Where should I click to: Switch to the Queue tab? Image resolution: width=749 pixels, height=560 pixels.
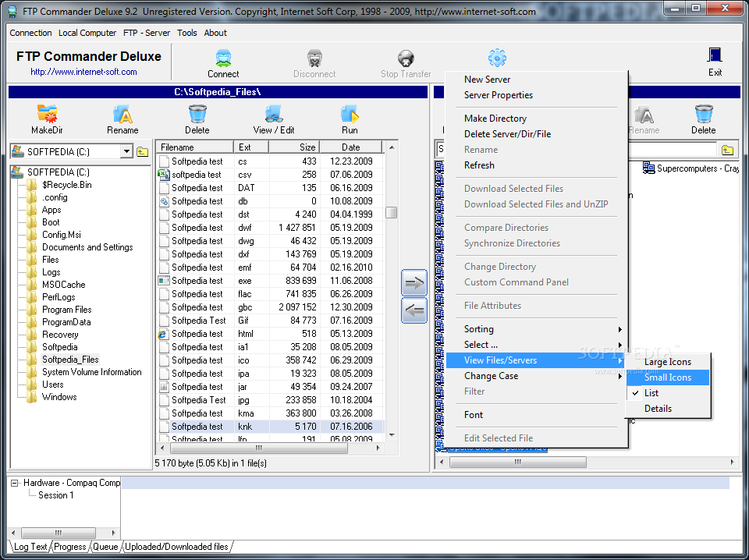click(105, 547)
